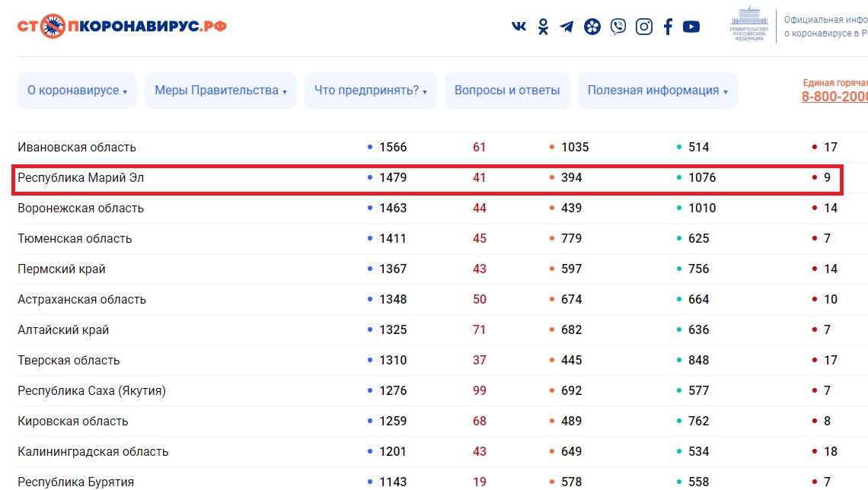Click the «Республика Саха (Якутия)» region row
Screen dimensions: 868x490
(x=91, y=391)
